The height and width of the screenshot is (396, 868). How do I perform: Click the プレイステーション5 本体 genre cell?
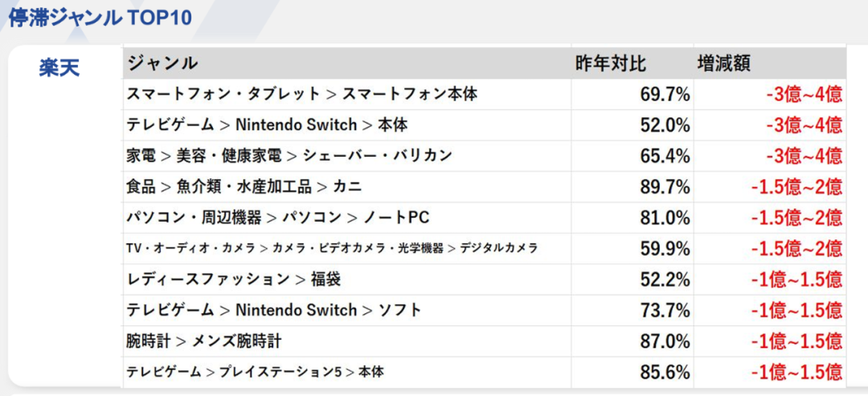point(255,372)
